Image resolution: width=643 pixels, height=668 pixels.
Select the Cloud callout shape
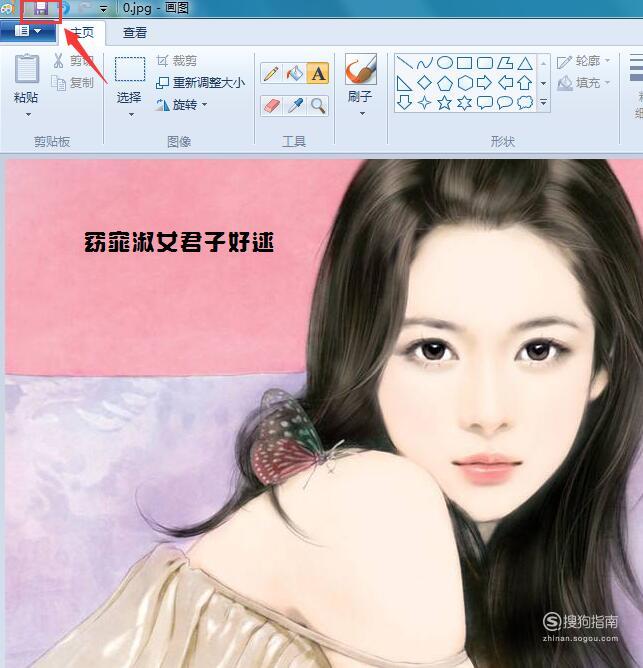click(x=525, y=103)
